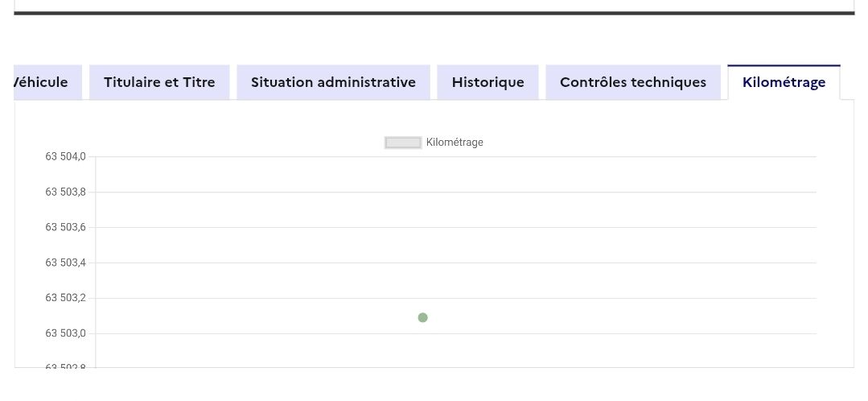Click the cut-off 63 502,8 axis label
The image size is (868, 401).
66,366
